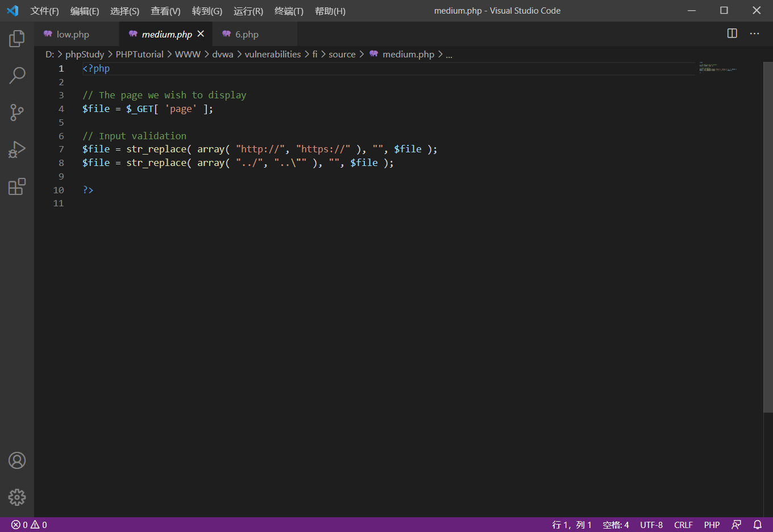Image resolution: width=773 pixels, height=532 pixels.
Task: Open the 终端(T) Terminal menu
Action: (x=289, y=11)
